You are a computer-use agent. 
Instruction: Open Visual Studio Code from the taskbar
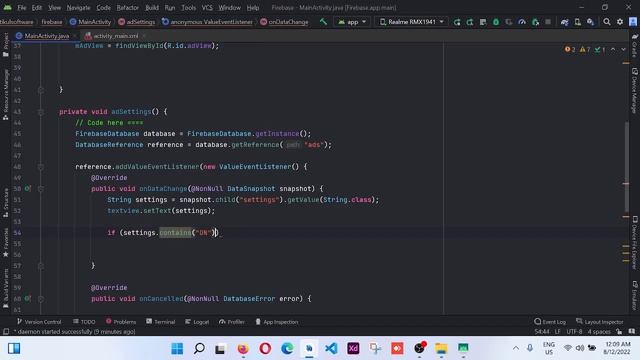(x=331, y=349)
